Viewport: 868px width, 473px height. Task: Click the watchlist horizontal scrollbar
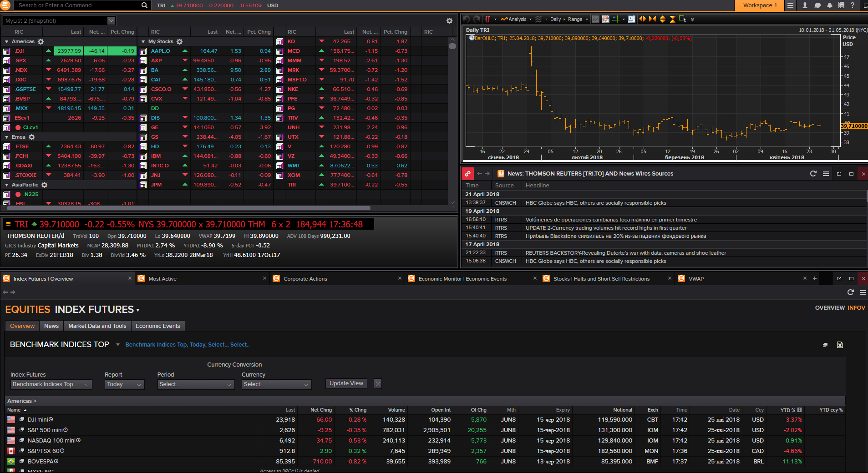[x=188, y=208]
